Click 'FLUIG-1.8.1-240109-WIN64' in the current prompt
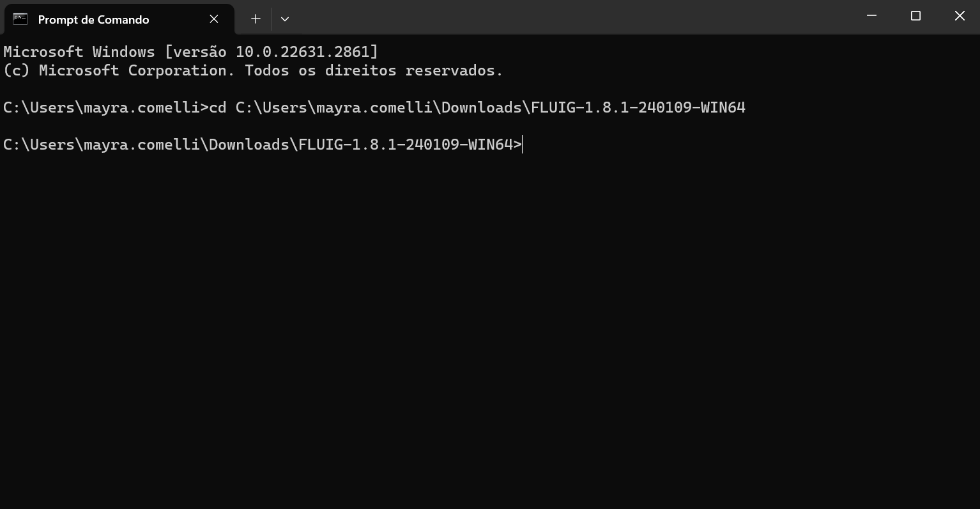The height and width of the screenshot is (509, 980). pos(406,145)
